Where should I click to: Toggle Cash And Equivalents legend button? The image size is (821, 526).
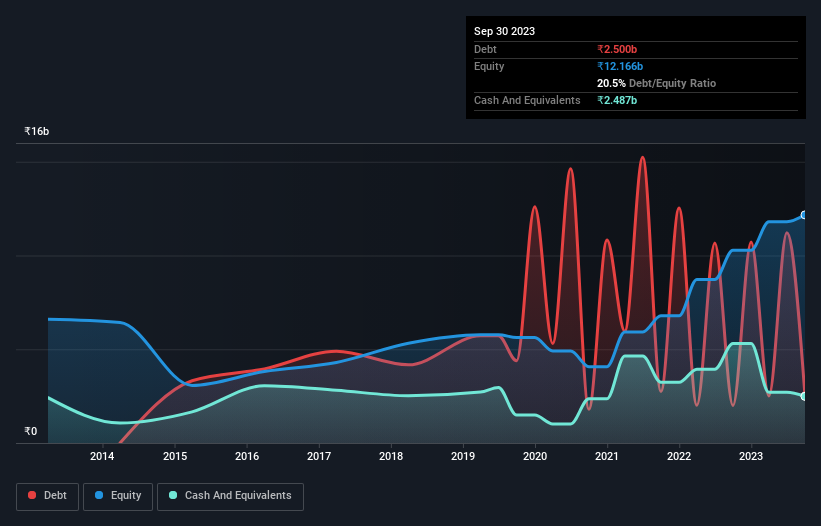[230, 496]
